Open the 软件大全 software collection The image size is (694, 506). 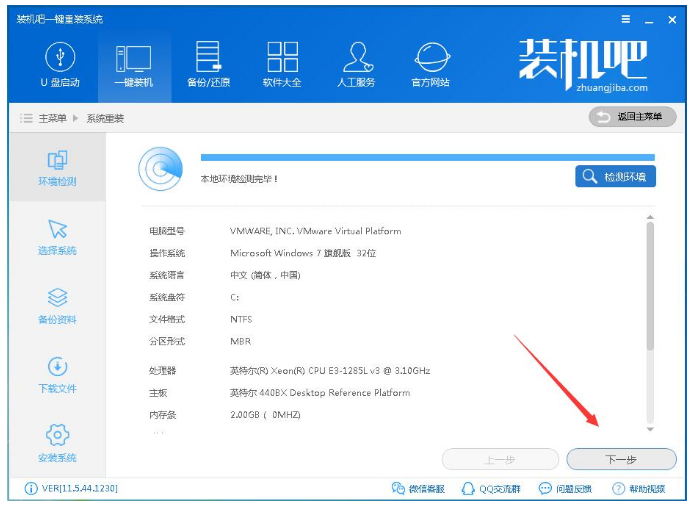pyautogui.click(x=282, y=65)
